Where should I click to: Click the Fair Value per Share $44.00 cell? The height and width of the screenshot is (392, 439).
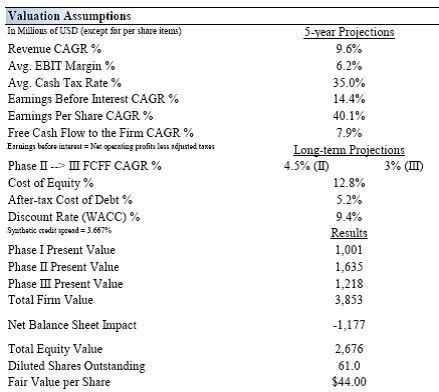pyautogui.click(x=349, y=382)
